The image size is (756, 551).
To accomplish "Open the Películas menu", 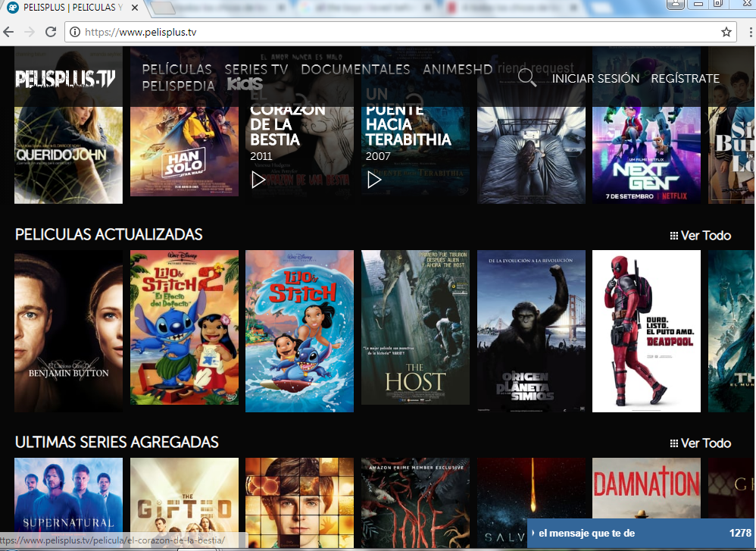I will (x=177, y=70).
